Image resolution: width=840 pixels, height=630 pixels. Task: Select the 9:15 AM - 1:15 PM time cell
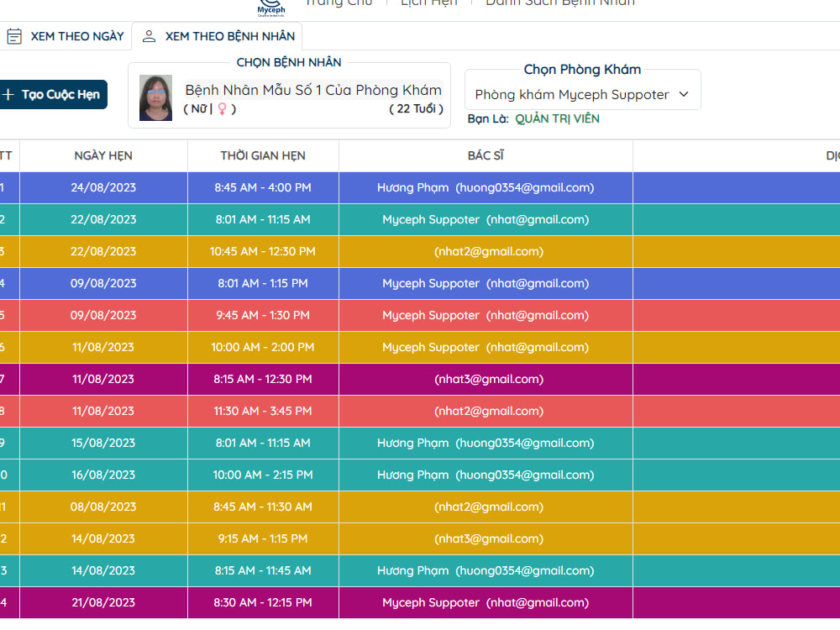pos(263,538)
